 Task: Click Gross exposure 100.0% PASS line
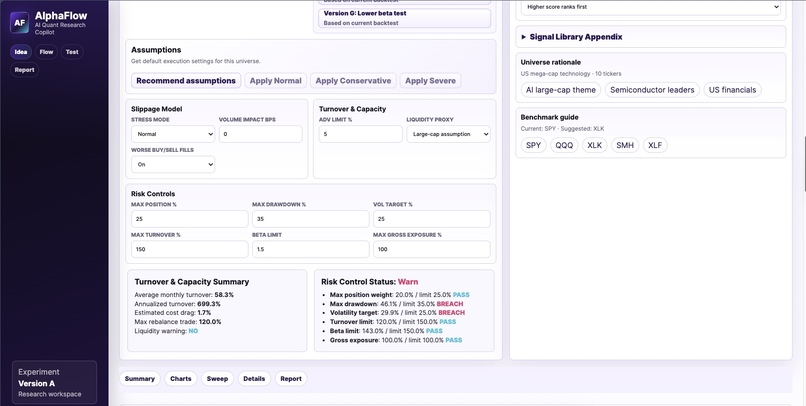pyautogui.click(x=396, y=340)
